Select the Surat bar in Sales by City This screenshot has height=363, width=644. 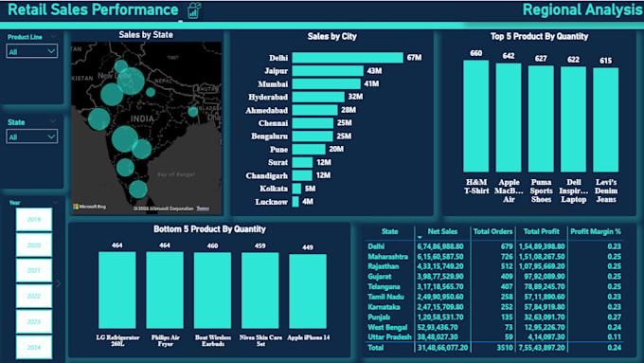[x=302, y=162]
